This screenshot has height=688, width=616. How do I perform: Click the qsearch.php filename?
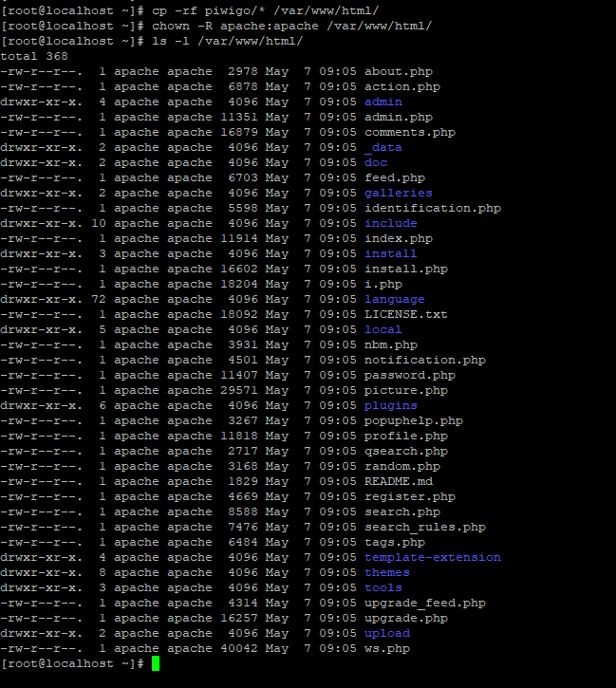pyautogui.click(x=406, y=451)
